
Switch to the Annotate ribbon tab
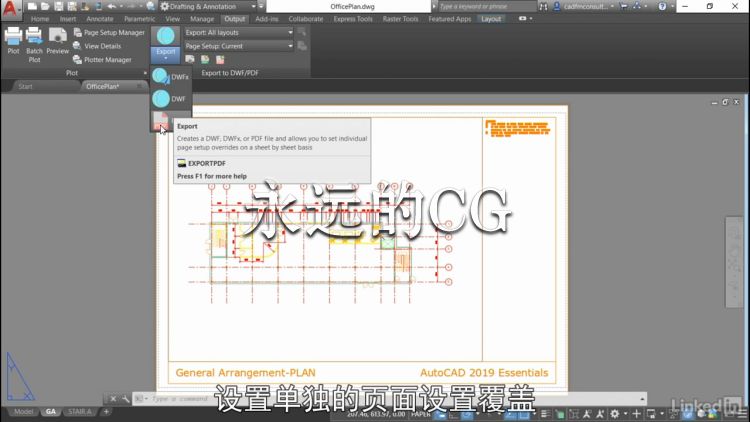tap(99, 19)
